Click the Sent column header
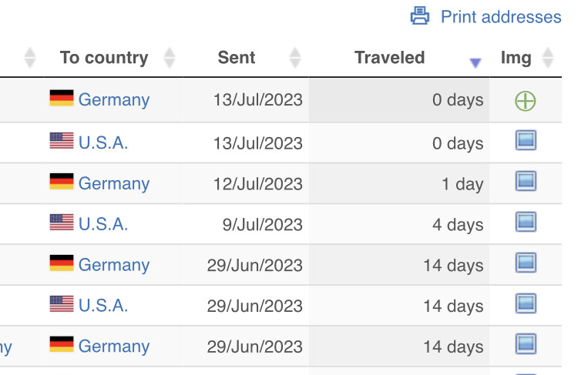The height and width of the screenshot is (375, 588). click(237, 58)
